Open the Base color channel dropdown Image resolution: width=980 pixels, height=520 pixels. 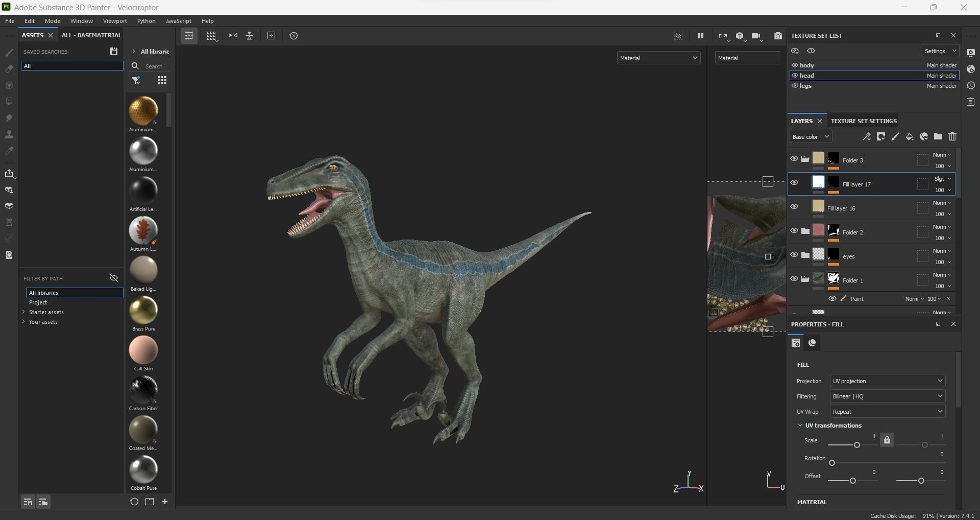click(811, 137)
